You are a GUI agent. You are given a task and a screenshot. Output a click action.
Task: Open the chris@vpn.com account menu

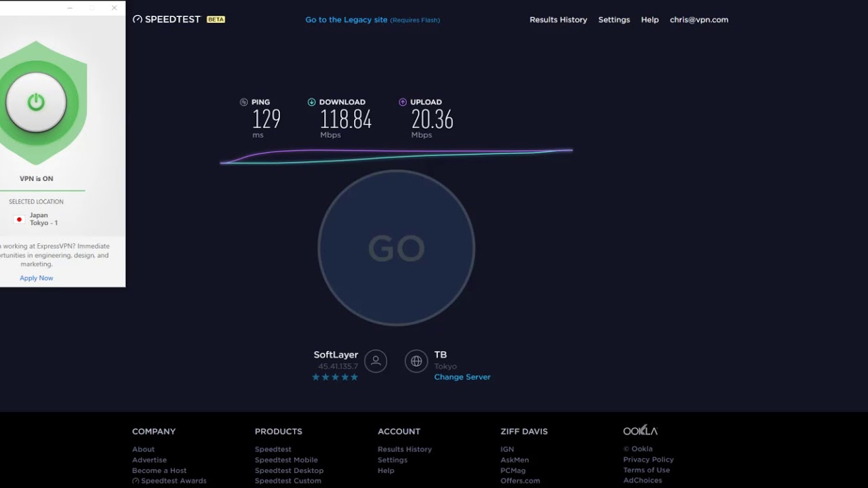point(698,20)
